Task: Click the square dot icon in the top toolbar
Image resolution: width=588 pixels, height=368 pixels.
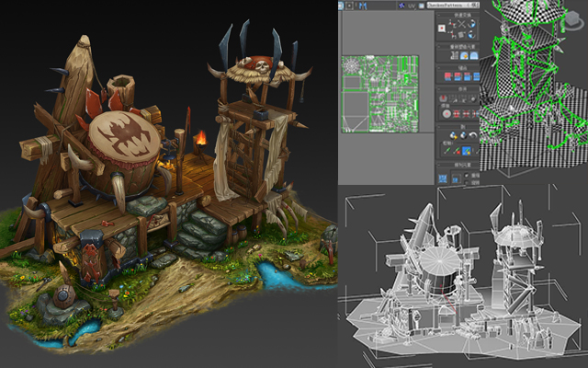Action: [349, 6]
